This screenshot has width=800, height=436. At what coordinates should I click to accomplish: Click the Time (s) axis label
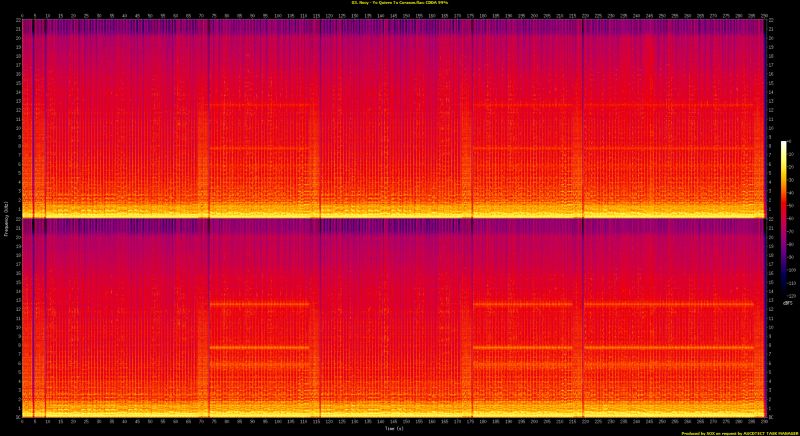tap(394, 430)
